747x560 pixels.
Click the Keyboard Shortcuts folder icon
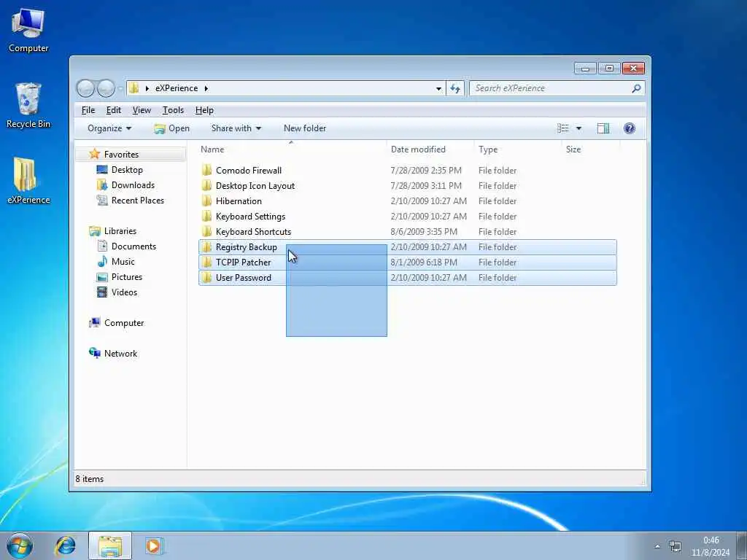pyautogui.click(x=206, y=231)
